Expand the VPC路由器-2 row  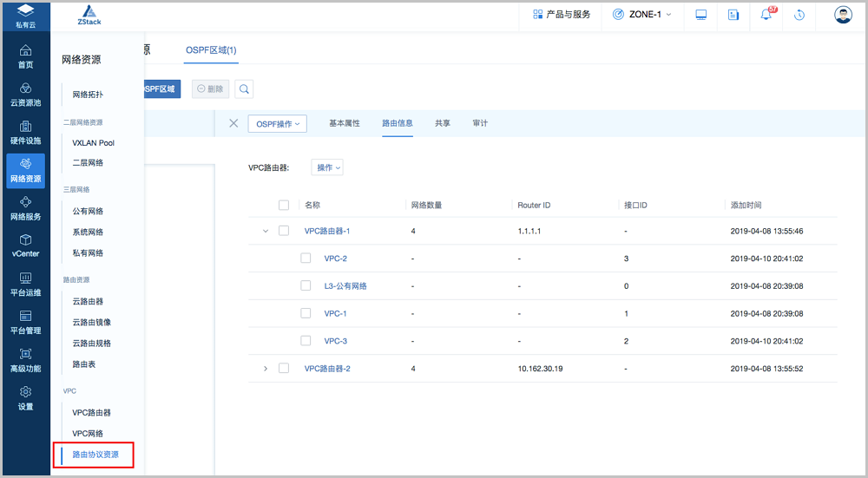pos(266,369)
